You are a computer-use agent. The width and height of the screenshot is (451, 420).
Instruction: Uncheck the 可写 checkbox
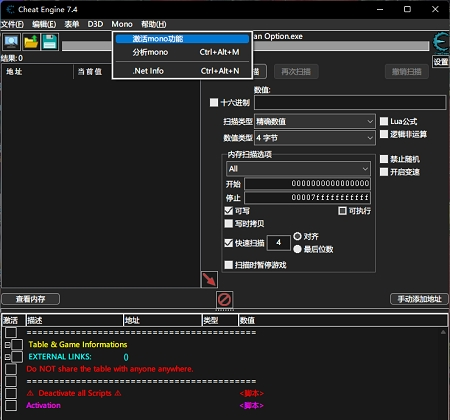(x=229, y=211)
